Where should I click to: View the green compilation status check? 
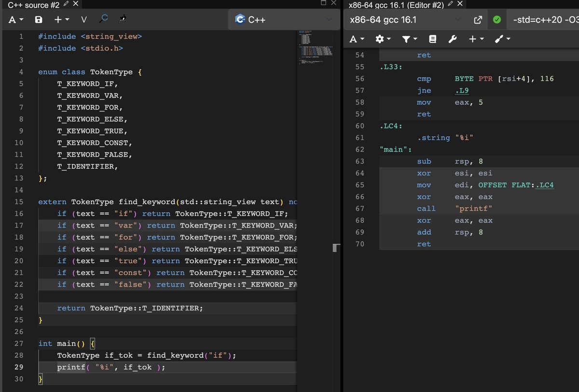point(496,20)
